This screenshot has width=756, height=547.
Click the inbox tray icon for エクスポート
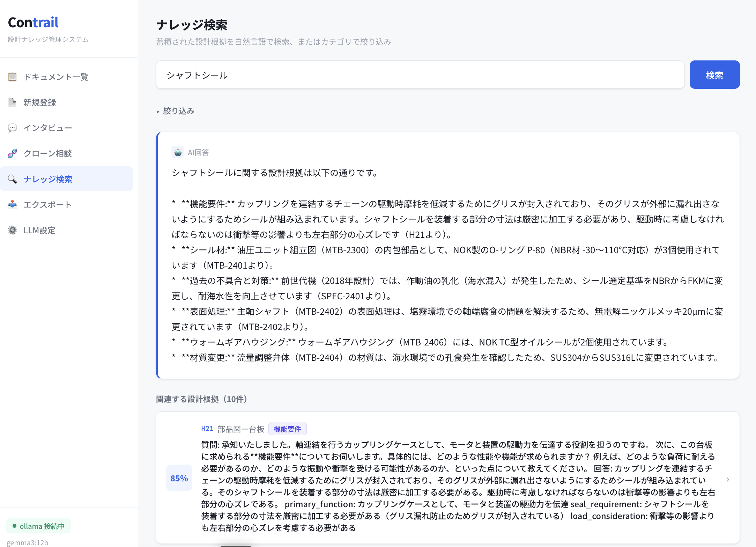pos(12,205)
